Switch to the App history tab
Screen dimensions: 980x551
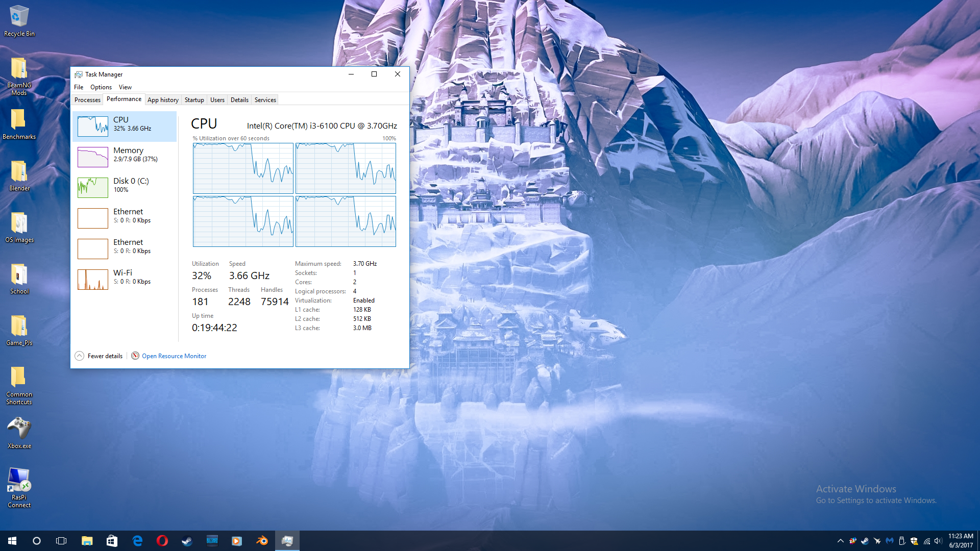click(163, 100)
